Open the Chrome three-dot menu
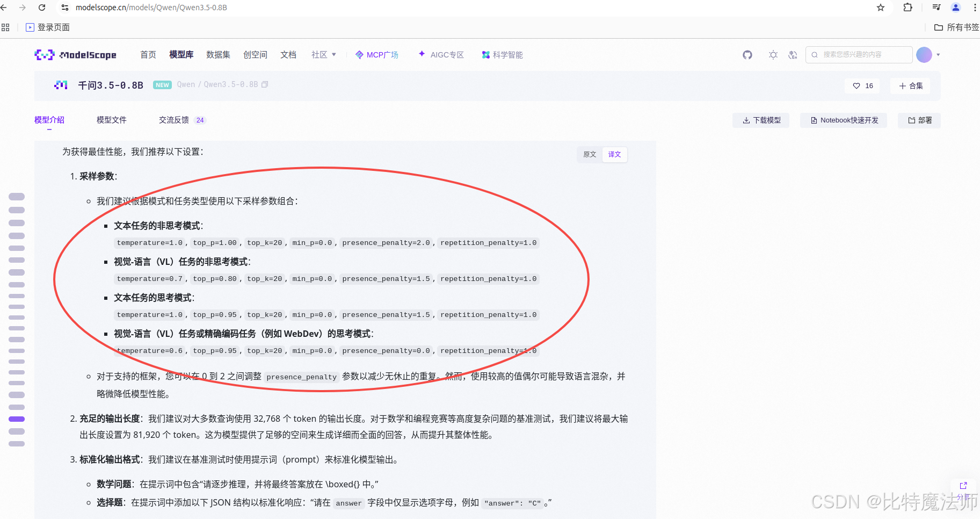 tap(975, 8)
